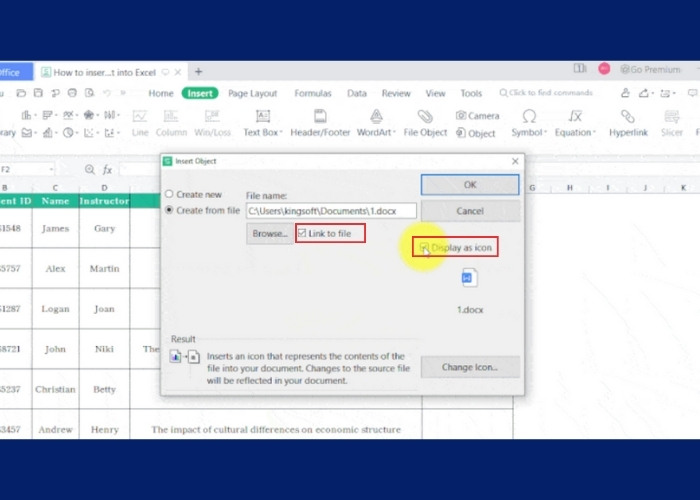The width and height of the screenshot is (700, 500).
Task: Click the save icon in quick toolbar
Action: pyautogui.click(x=38, y=93)
